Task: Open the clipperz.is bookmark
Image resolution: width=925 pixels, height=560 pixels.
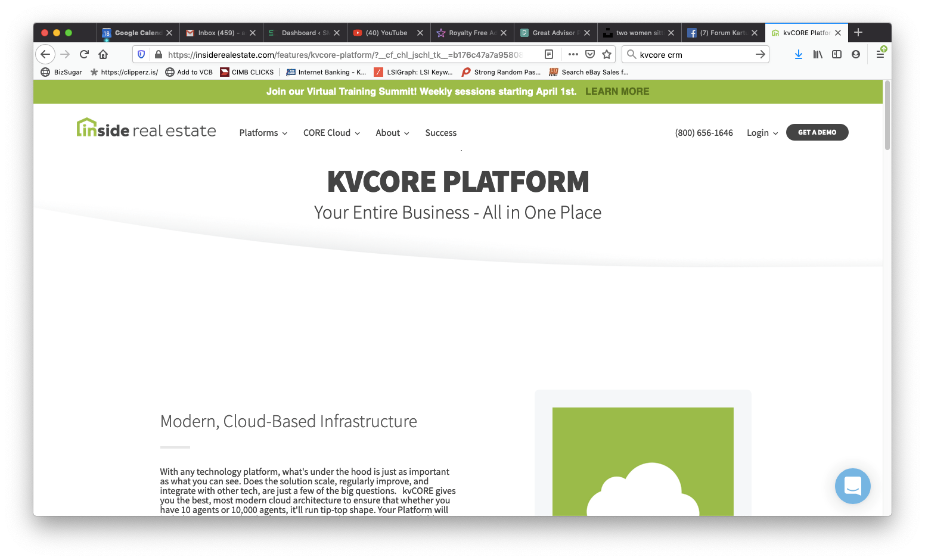Action: (x=124, y=72)
